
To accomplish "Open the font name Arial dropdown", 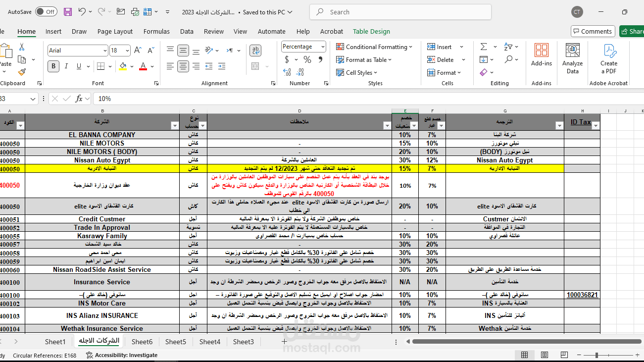I will click(105, 51).
